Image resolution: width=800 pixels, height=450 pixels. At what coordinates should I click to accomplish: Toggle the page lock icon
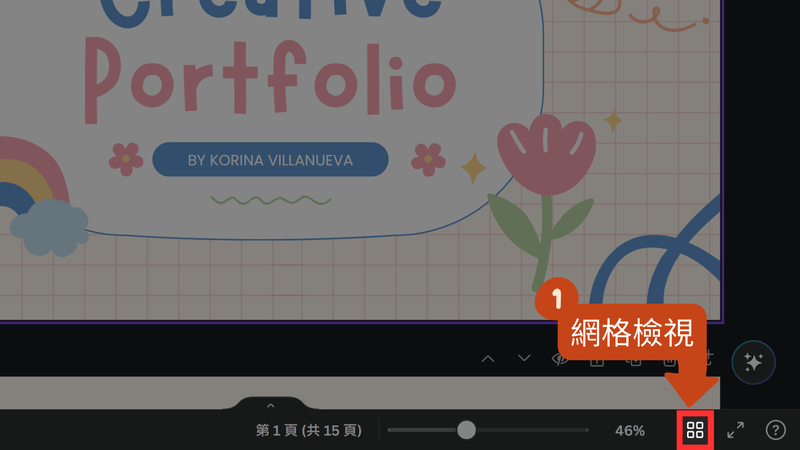point(596,359)
